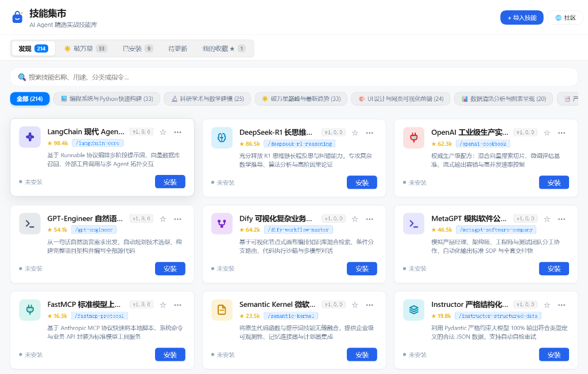Click the DeepSeek-R1 brain icon

point(222,138)
